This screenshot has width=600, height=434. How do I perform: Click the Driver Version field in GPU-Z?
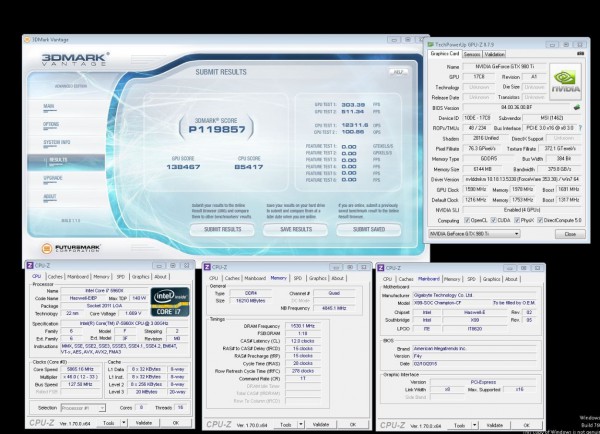tap(522, 179)
